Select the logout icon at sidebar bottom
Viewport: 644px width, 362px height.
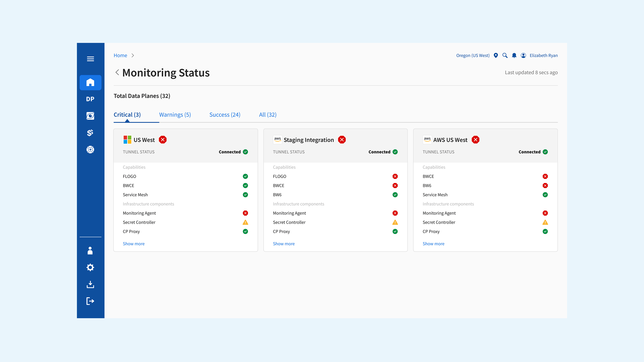(90, 301)
